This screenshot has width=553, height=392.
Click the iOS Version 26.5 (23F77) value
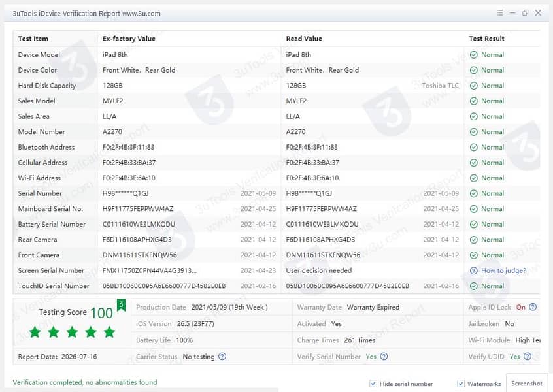(195, 323)
